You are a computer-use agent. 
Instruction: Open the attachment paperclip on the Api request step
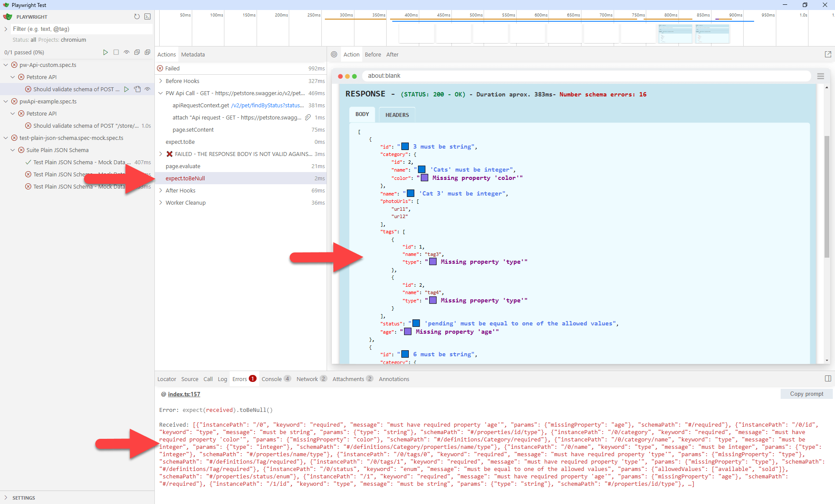(308, 117)
